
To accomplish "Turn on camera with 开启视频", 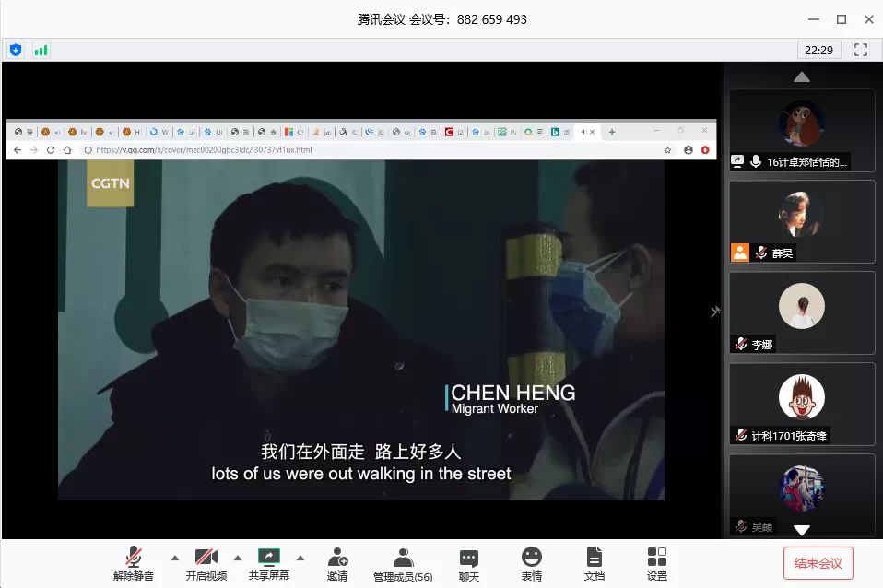I will pyautogui.click(x=206, y=563).
